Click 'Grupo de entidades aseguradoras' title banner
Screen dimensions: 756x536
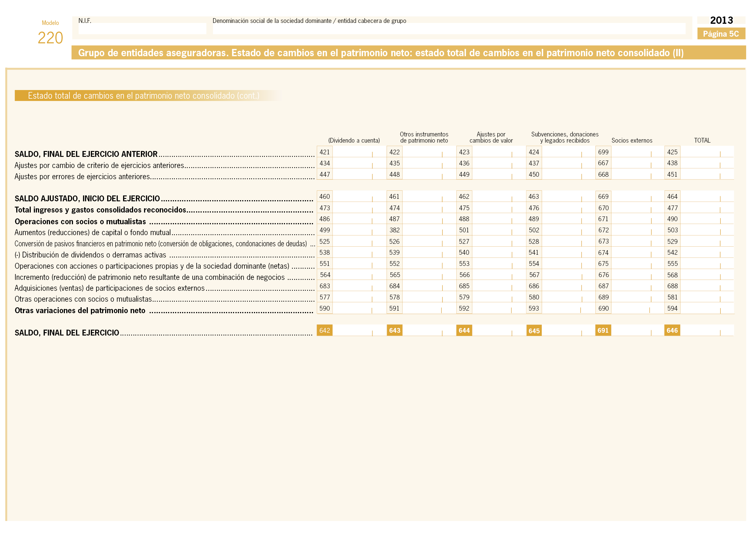(x=408, y=53)
